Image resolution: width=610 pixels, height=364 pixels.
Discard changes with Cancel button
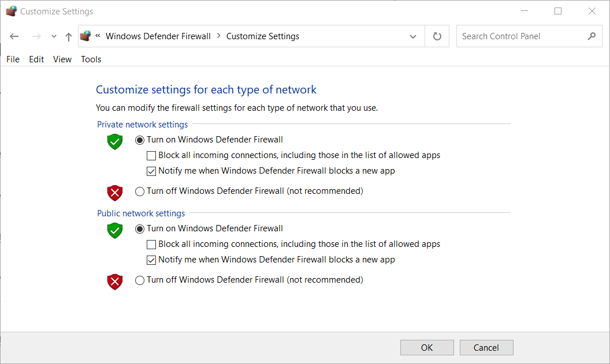(x=486, y=348)
